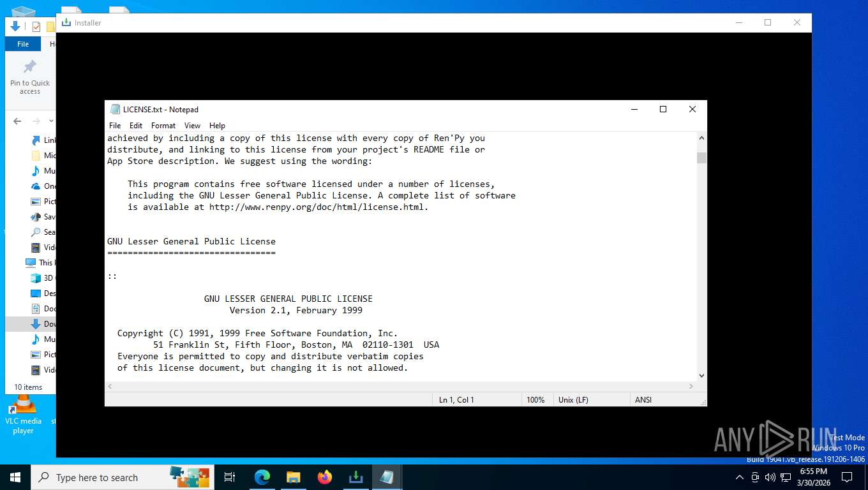Click the Installer window title bar icon
The width and height of the screenshot is (868, 490).
click(x=66, y=22)
